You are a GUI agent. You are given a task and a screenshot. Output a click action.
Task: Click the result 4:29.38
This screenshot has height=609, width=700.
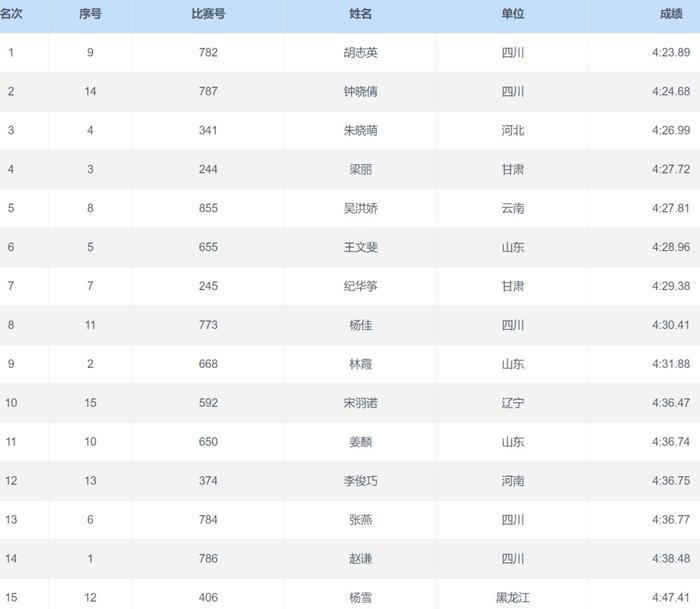click(x=671, y=286)
